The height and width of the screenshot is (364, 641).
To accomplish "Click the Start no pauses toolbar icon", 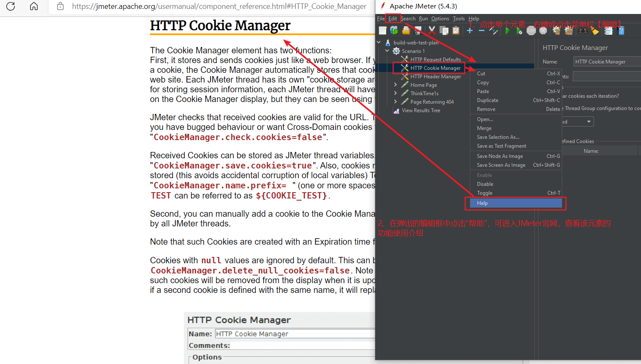I will point(519,30).
